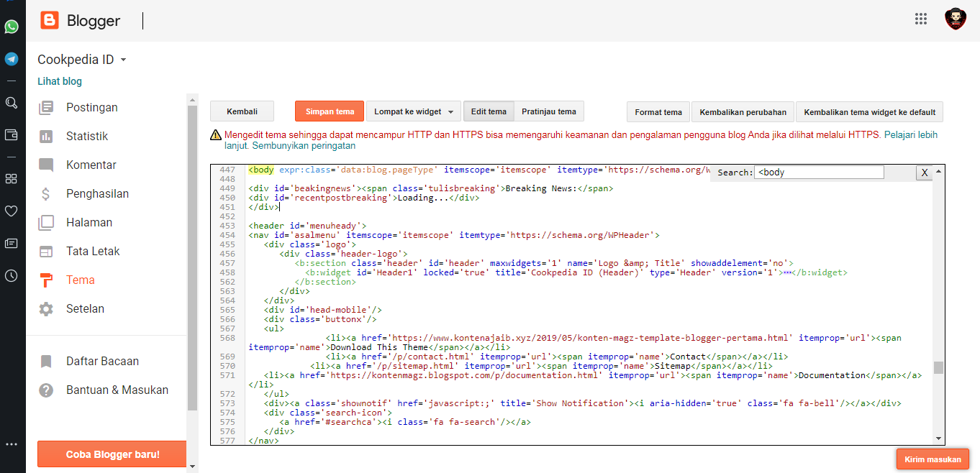This screenshot has height=473, width=980.
Task: Expand the collapsed Header1 widget code
Action: pos(787,273)
